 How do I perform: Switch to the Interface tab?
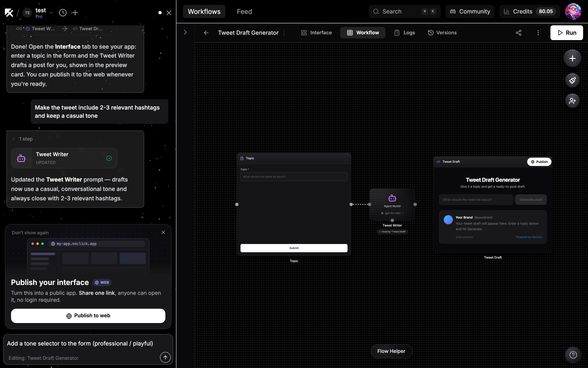pos(316,33)
